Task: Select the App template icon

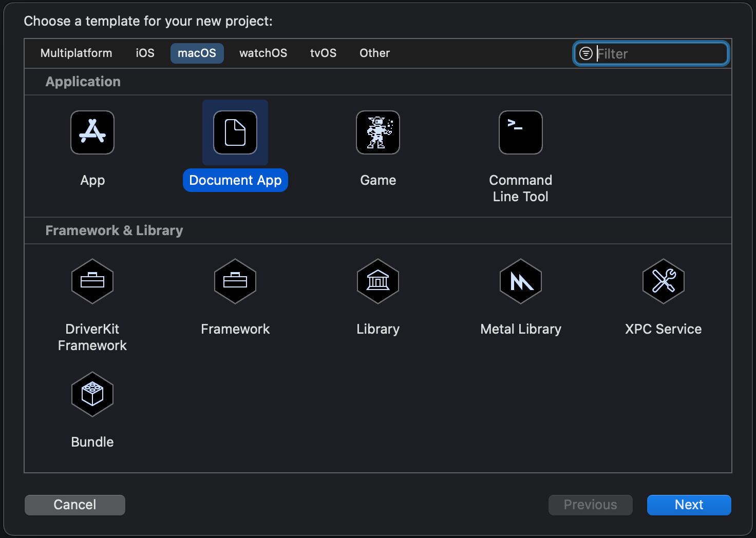Action: pos(92,132)
